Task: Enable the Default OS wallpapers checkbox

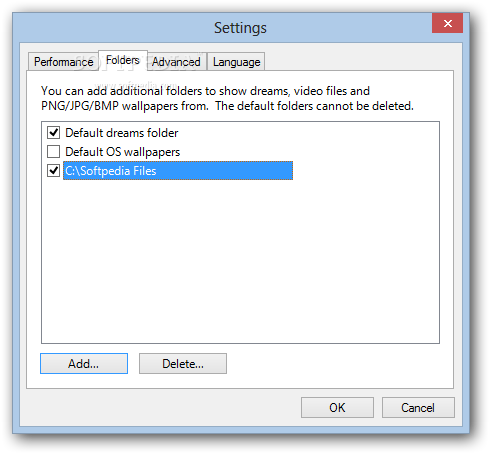Action: point(53,152)
